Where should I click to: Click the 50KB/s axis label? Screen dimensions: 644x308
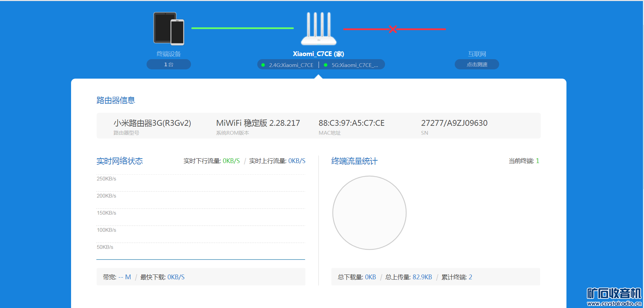[x=105, y=247]
